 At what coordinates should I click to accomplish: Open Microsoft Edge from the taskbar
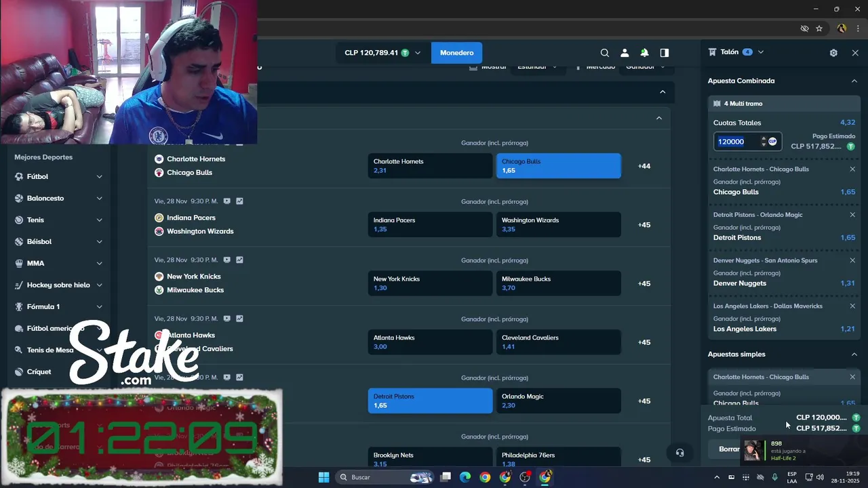coord(465,477)
